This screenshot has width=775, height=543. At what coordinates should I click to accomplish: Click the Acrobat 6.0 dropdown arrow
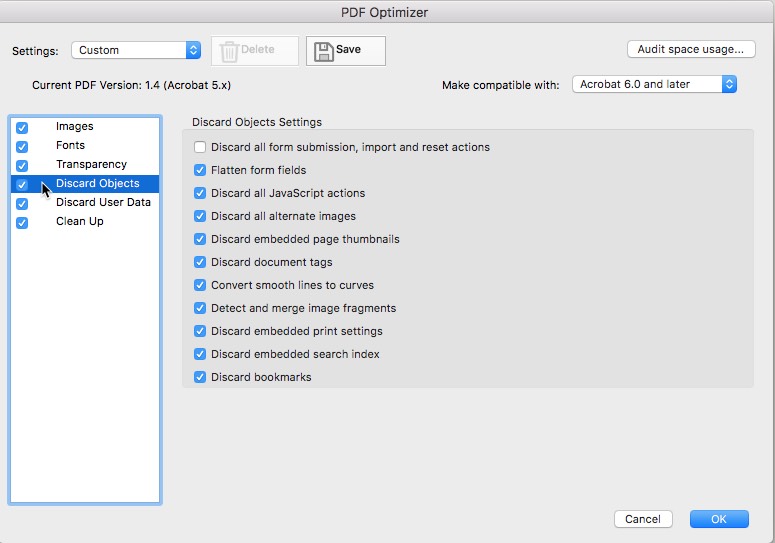(729, 84)
